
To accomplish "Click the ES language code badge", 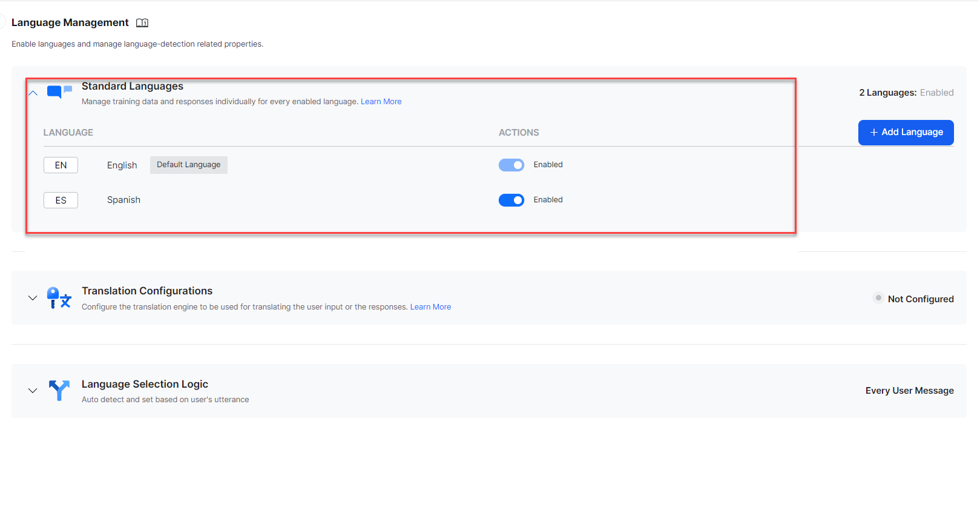I will [61, 200].
